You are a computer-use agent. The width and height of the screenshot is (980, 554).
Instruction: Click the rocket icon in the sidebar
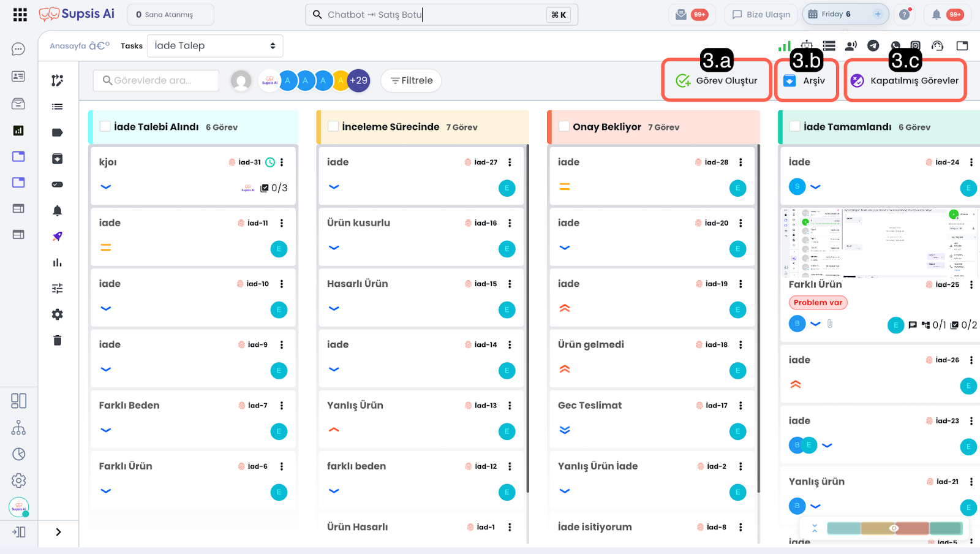57,237
